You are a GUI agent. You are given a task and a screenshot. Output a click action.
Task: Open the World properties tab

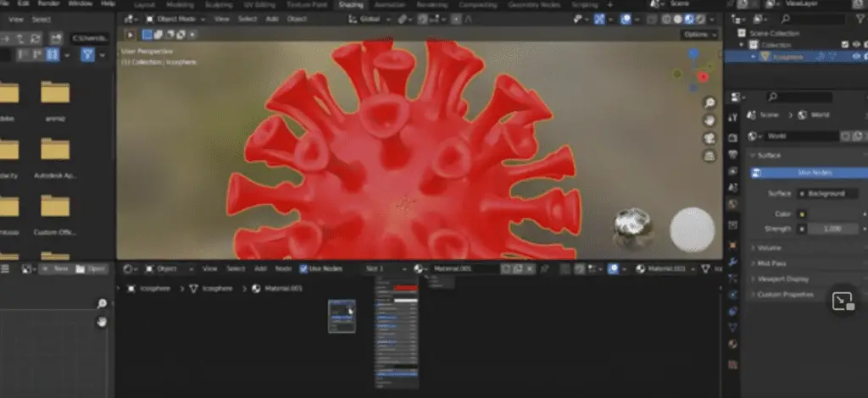click(733, 204)
